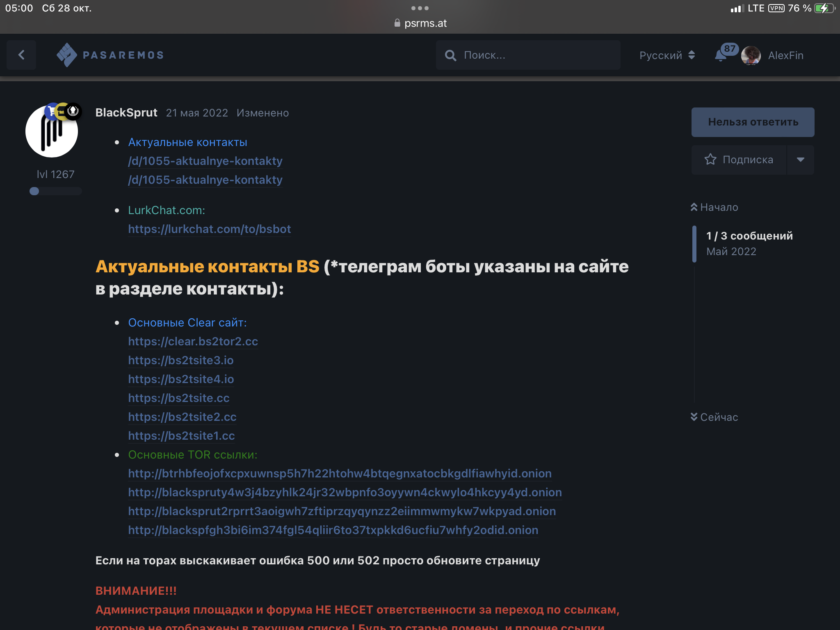This screenshot has height=630, width=840.
Task: Click the cellular signal bars
Action: 737,9
